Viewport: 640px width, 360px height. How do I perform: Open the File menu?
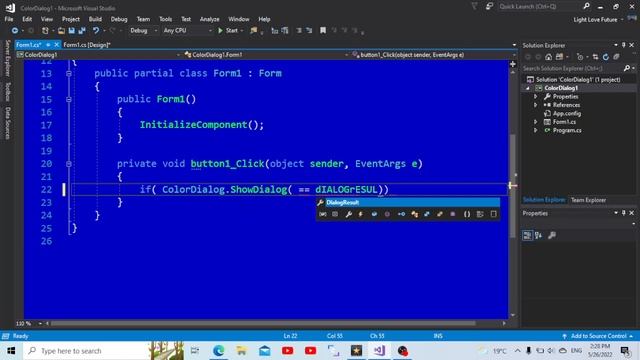9,19
